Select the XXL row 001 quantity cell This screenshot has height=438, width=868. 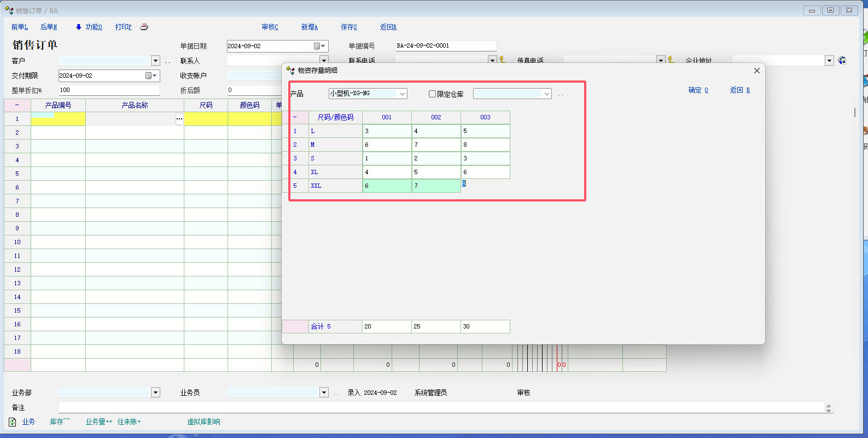pyautogui.click(x=387, y=186)
